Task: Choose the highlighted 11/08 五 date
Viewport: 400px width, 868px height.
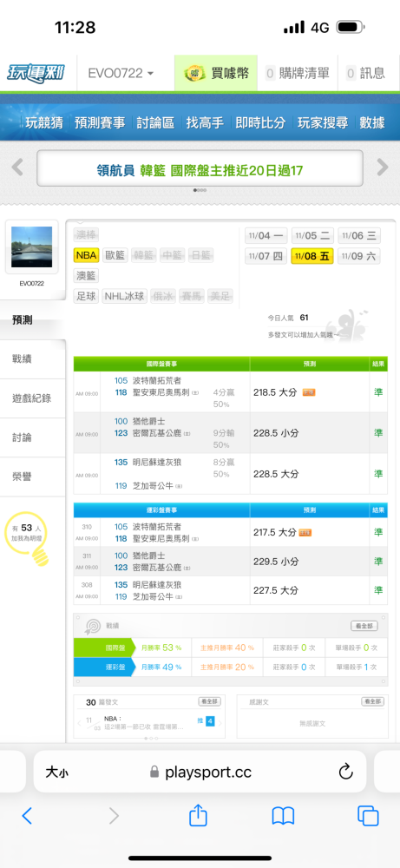Action: (312, 256)
